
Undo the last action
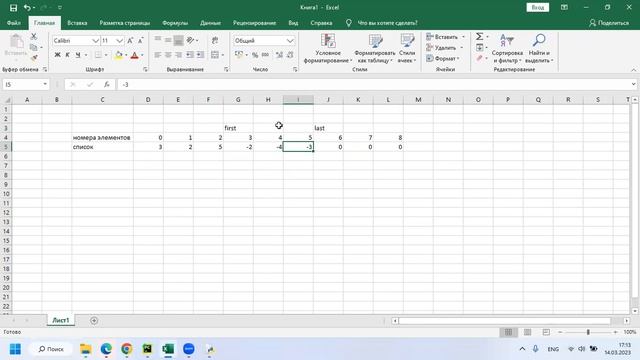27,7
